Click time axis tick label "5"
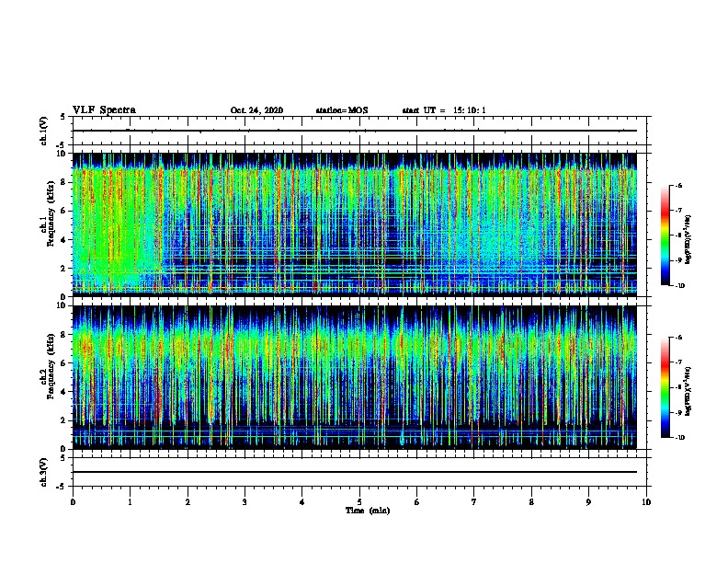The height and width of the screenshot is (563, 728). tap(359, 502)
